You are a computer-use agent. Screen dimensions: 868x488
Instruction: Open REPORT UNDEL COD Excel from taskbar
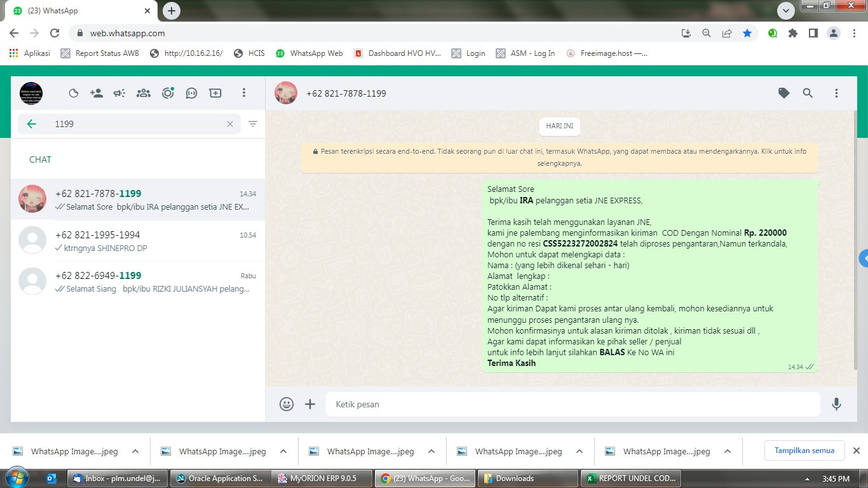pos(632,478)
